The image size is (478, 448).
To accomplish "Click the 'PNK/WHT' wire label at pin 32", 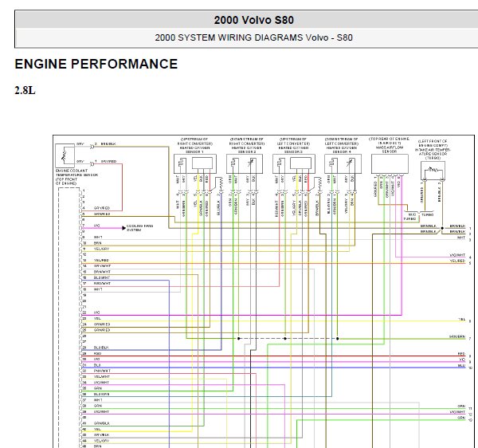I will [x=102, y=371].
